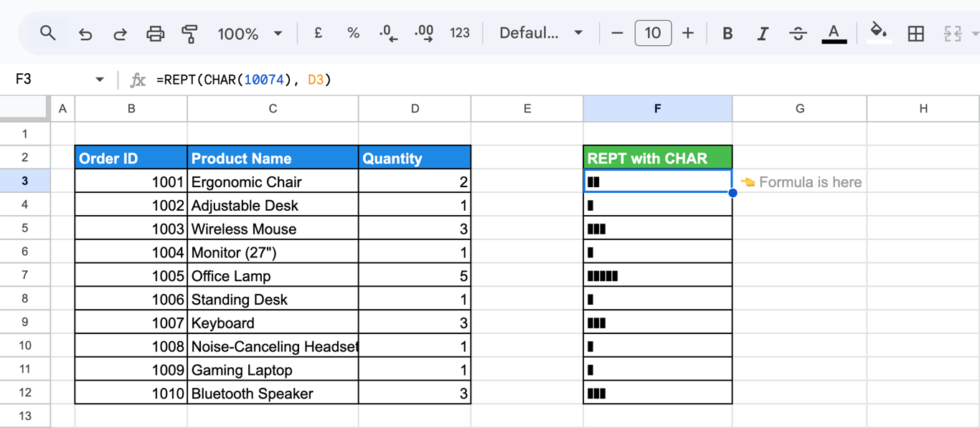
Task: Select column F header
Action: tap(657, 108)
